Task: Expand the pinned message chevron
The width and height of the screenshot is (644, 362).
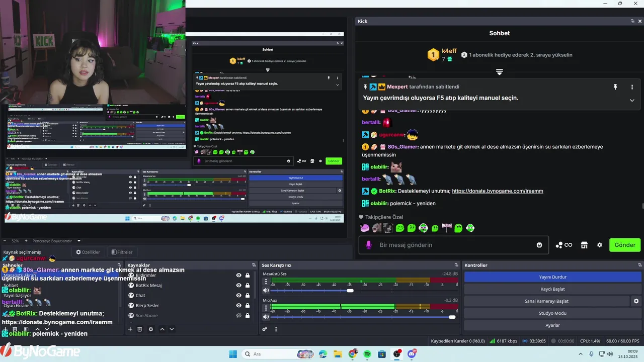Action: [x=632, y=100]
